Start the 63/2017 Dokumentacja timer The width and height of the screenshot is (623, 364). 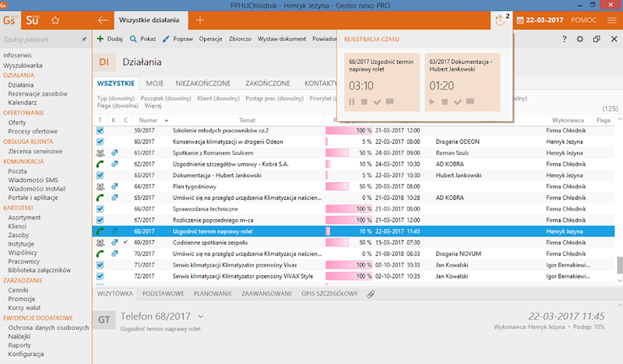[432, 102]
